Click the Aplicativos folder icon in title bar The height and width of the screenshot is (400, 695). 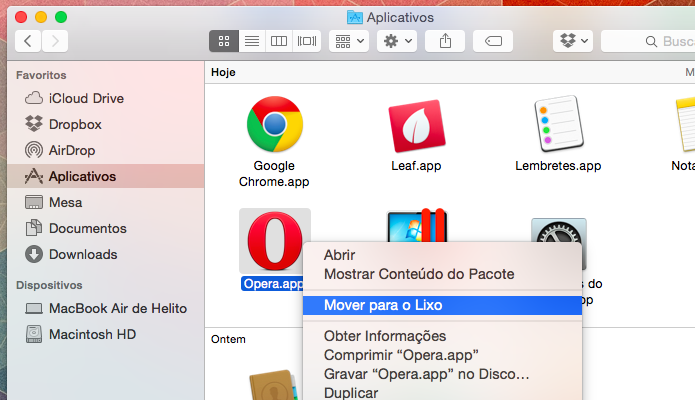(355, 17)
